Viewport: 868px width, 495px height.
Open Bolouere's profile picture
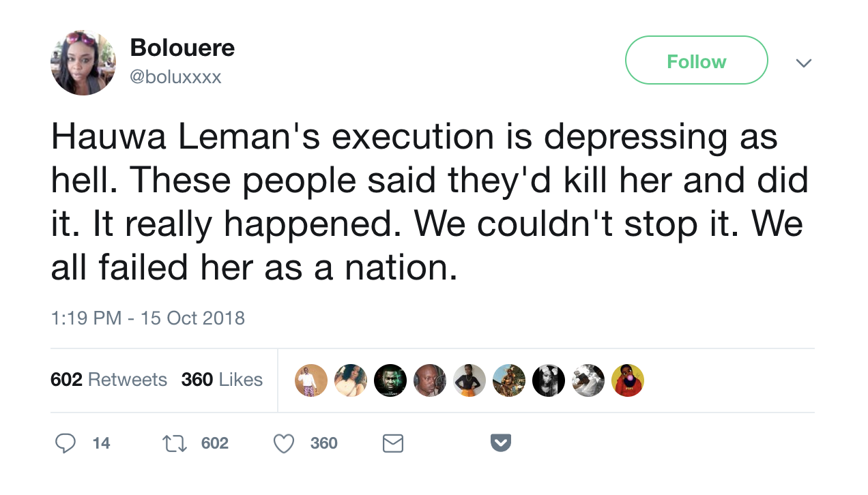pyautogui.click(x=83, y=63)
